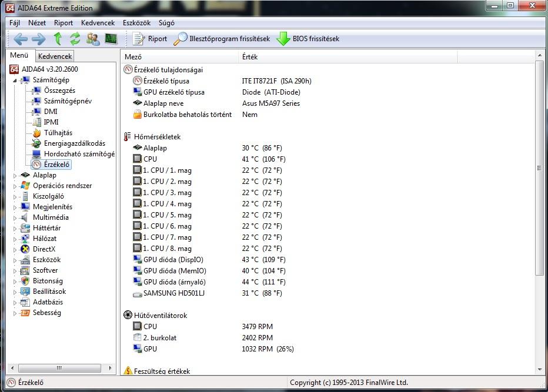548x392 pixels.
Task: Click the green Up arrow icon
Action: pos(58,39)
